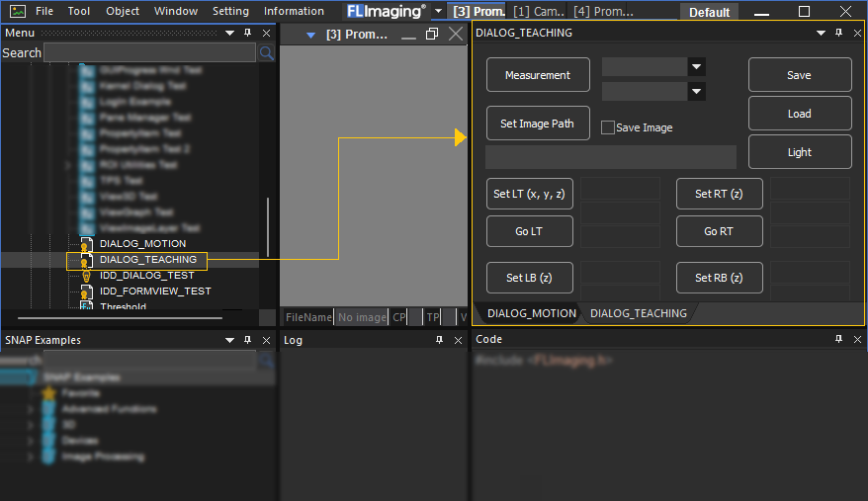The width and height of the screenshot is (868, 501).
Task: Click the Go RT button
Action: point(719,231)
